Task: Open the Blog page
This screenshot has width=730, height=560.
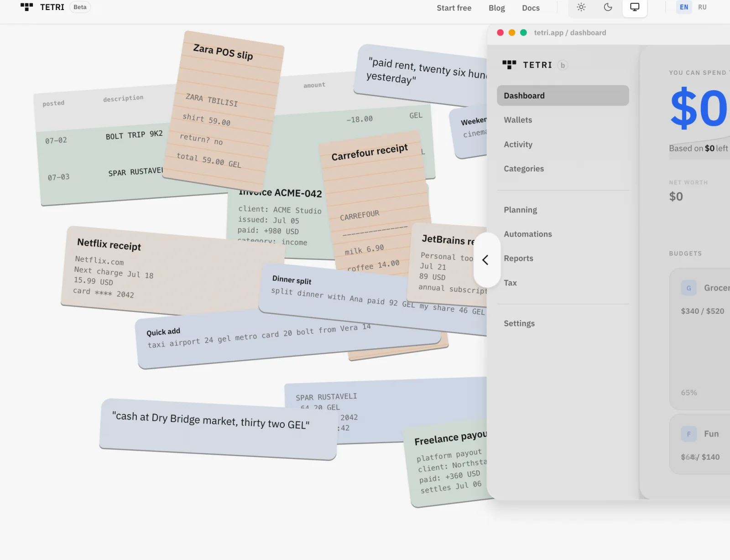Action: [x=496, y=8]
